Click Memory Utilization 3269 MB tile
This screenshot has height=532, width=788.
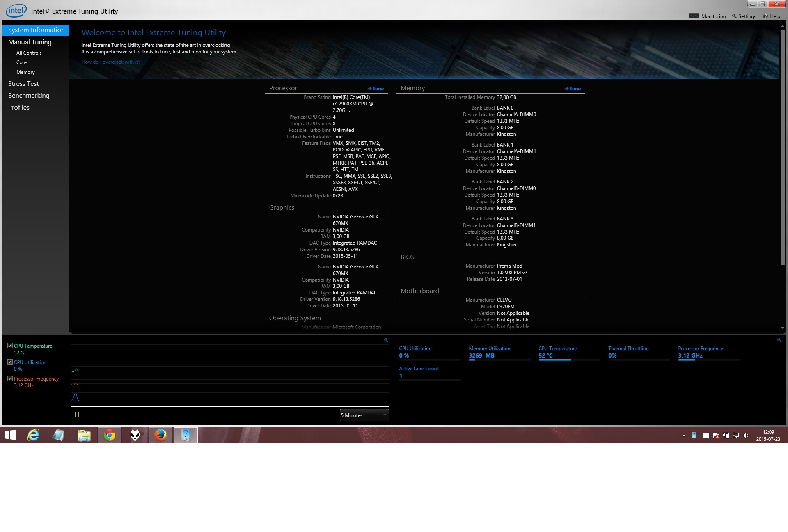(x=499, y=353)
